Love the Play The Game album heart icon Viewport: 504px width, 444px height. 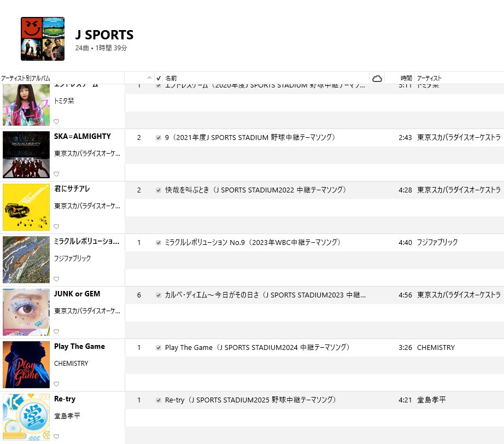coord(56,384)
